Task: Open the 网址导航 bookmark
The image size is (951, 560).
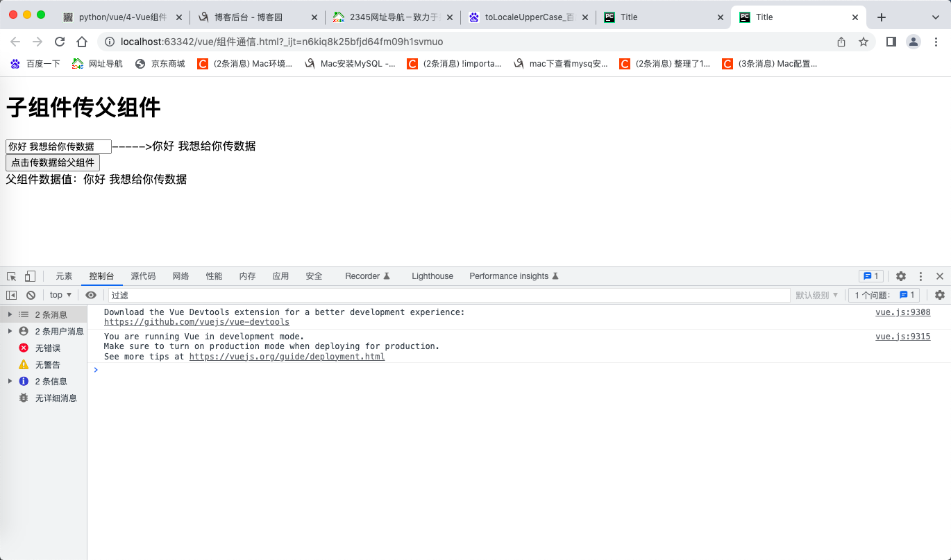Action: coord(98,64)
